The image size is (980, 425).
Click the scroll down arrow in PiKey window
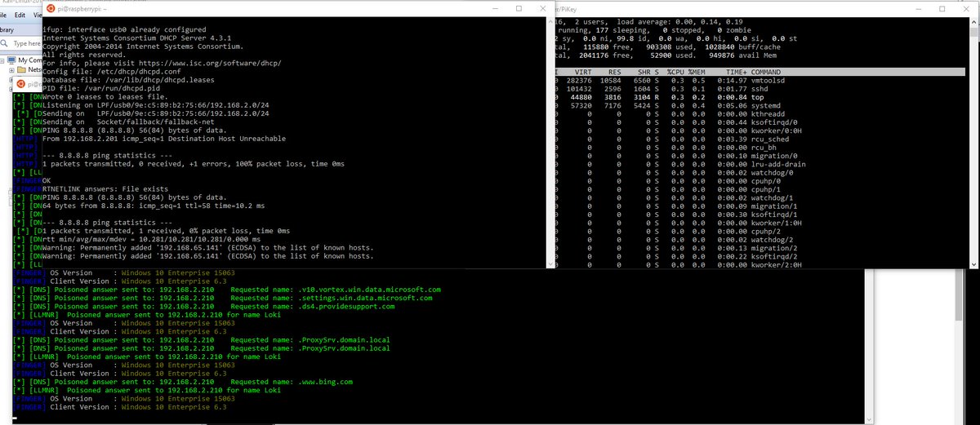coord(973,263)
